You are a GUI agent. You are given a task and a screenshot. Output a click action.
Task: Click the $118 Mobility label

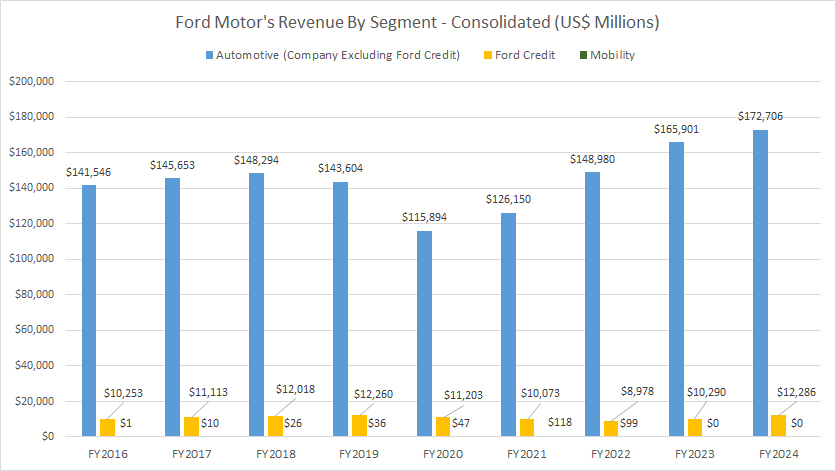(x=560, y=422)
